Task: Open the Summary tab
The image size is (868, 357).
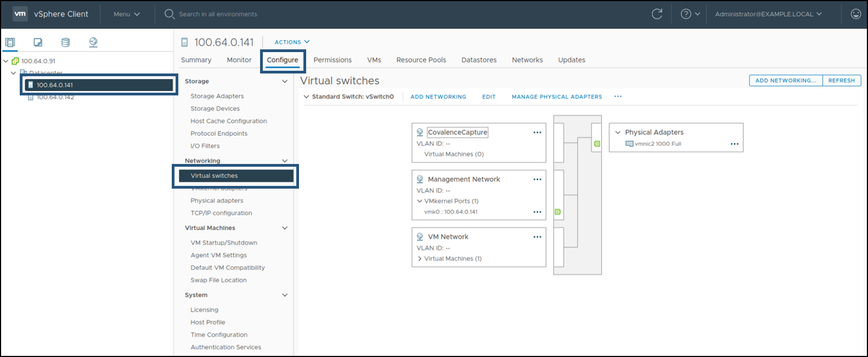Action: [x=196, y=60]
